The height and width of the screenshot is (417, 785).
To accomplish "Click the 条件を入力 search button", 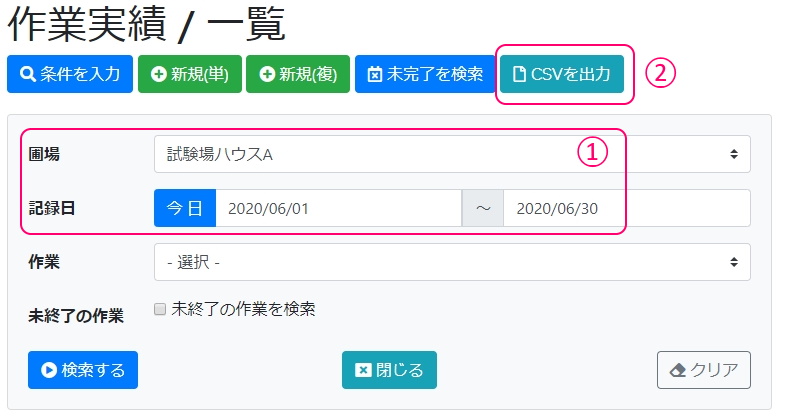I will tap(70, 74).
